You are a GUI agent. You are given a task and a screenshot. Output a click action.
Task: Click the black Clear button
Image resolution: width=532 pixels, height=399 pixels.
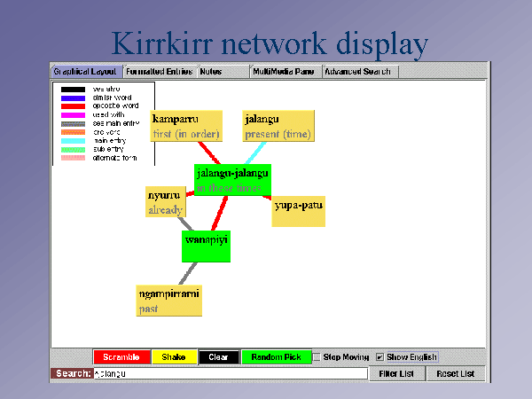click(x=218, y=357)
